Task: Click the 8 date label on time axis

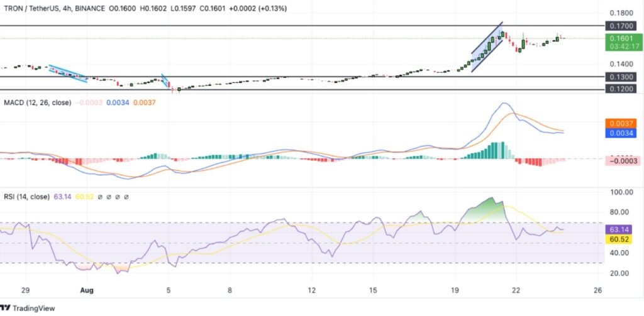Action: 230,290
